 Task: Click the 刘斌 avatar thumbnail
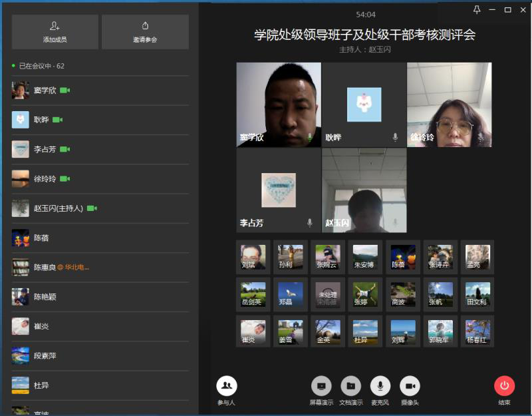tap(253, 257)
